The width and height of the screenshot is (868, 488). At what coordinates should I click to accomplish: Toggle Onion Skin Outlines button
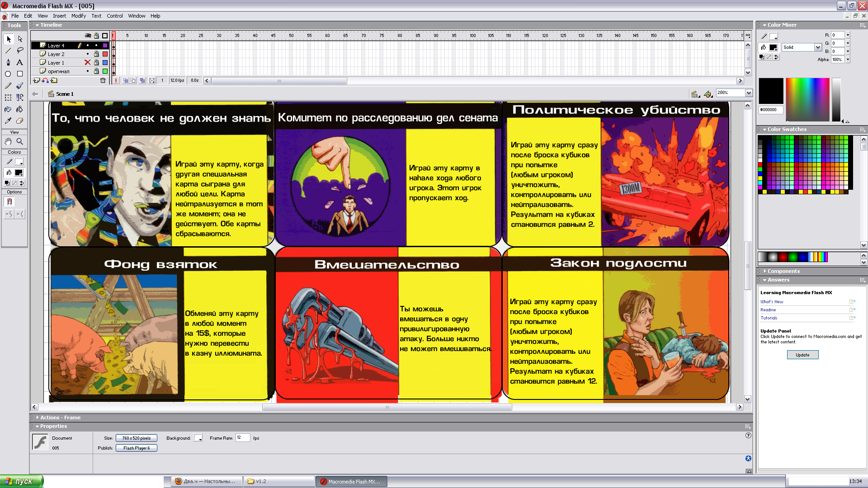coord(134,80)
